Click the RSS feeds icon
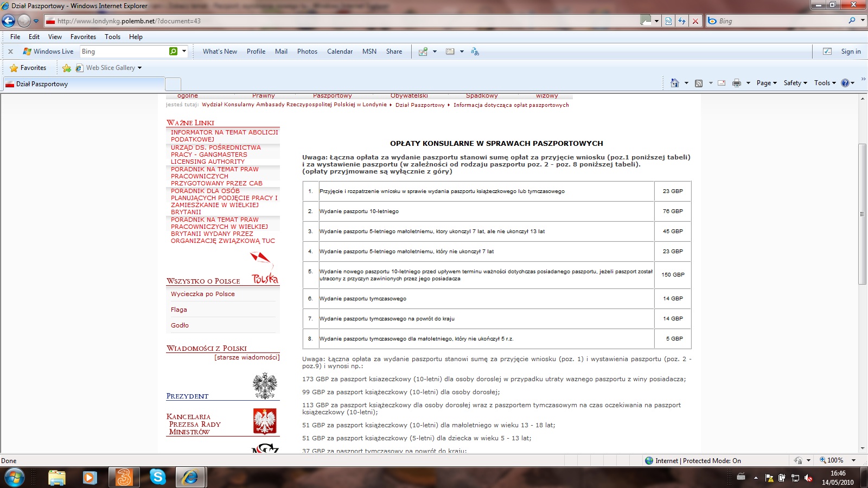The width and height of the screenshot is (868, 488). pos(699,83)
